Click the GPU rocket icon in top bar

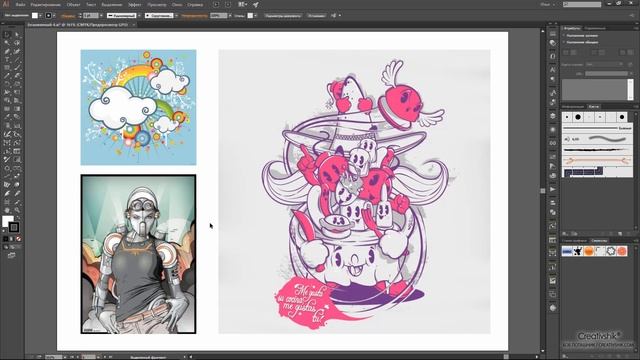point(256,5)
